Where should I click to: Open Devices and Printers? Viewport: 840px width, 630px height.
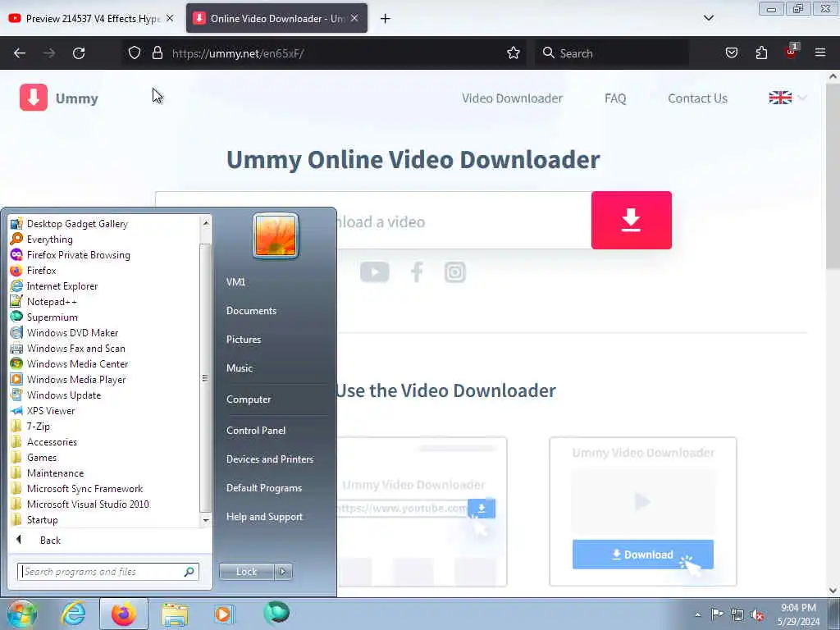point(269,459)
